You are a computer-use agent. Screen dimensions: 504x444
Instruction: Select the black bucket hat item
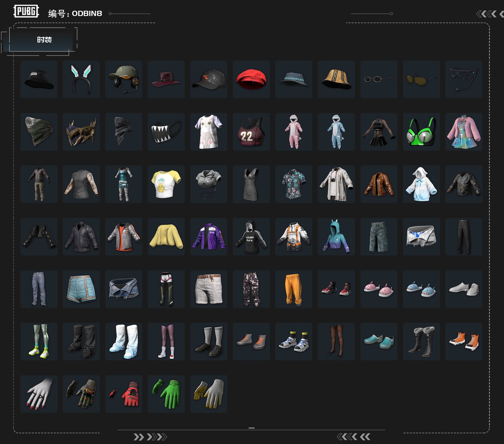(39, 79)
